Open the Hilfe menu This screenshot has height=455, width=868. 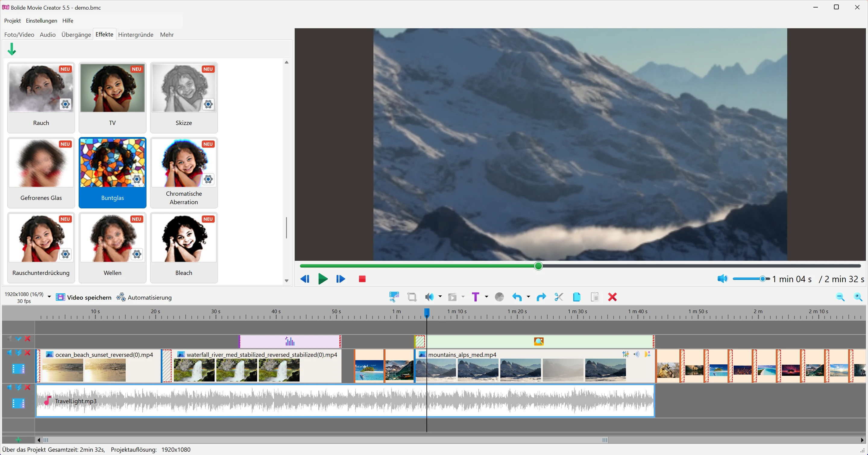pos(68,20)
